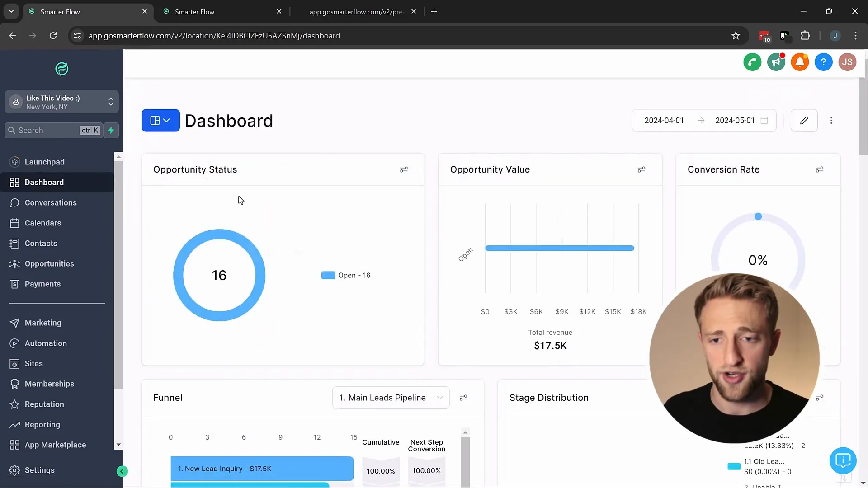Click the browser address bar URL

[214, 36]
